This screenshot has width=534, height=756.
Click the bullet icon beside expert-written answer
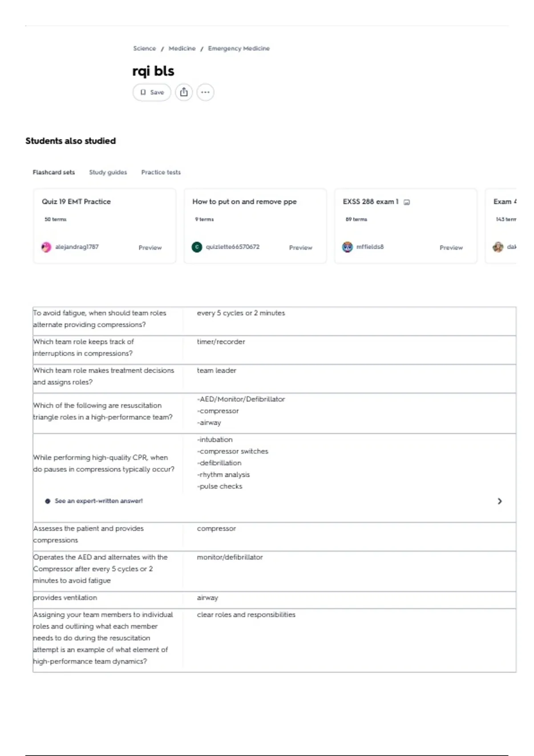click(x=48, y=501)
